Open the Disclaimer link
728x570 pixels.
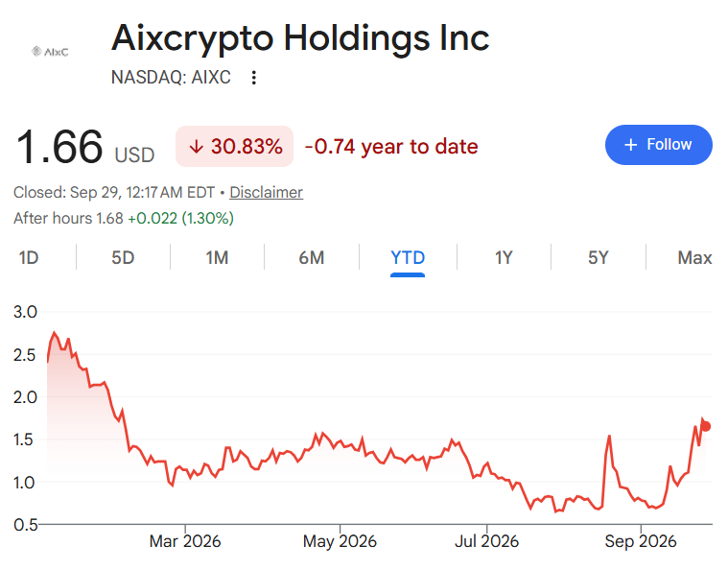point(266,192)
